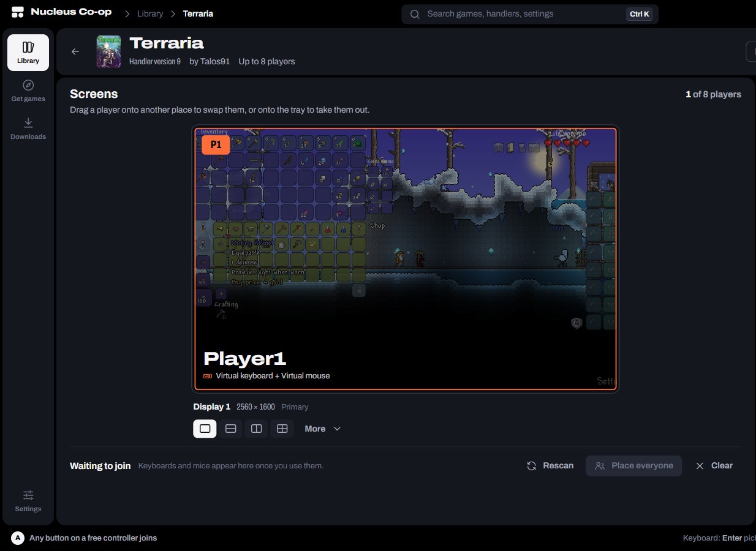Screen dimensions: 756x551
Task: Click the Virtual keyboard + Virtual mouse text
Action: coord(273,376)
